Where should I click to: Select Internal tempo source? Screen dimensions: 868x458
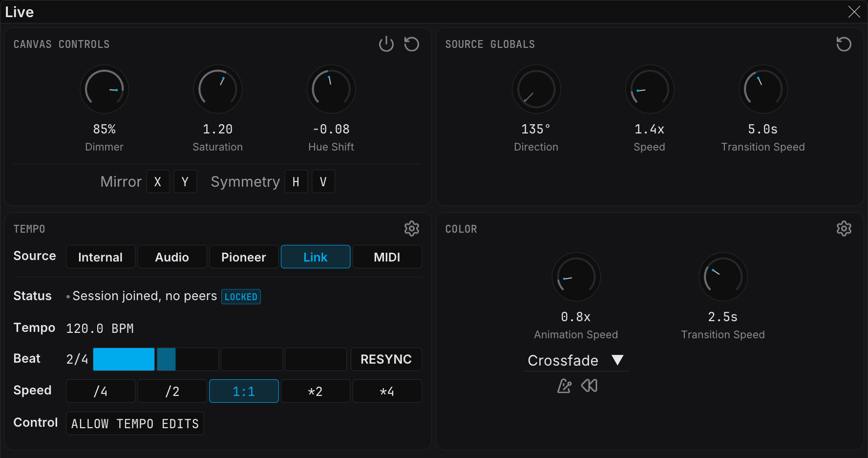[x=101, y=257]
